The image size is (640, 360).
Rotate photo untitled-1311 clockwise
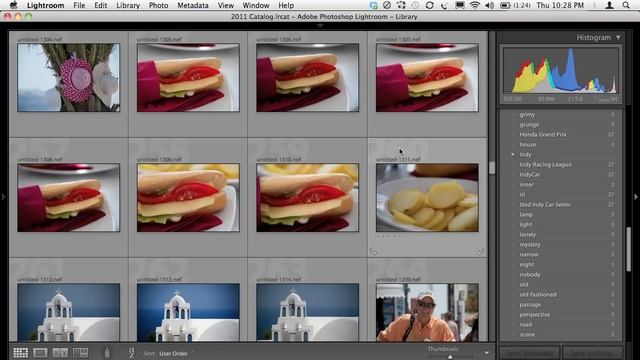[480, 252]
